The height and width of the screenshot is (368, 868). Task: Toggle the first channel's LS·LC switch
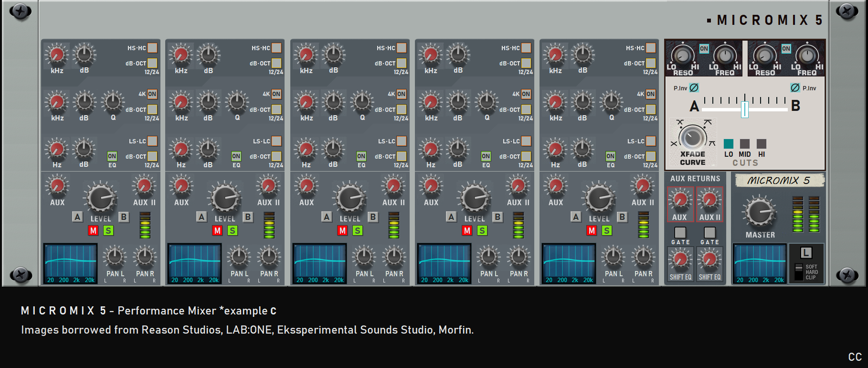[152, 141]
